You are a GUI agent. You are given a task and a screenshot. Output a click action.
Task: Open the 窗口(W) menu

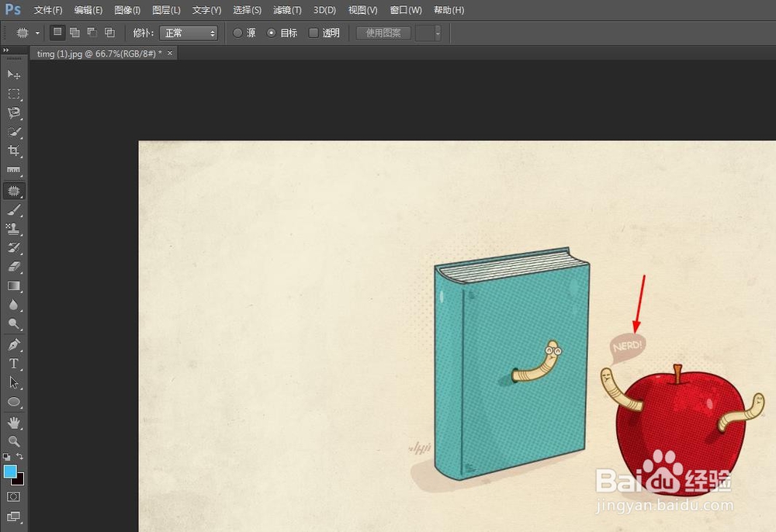(406, 10)
